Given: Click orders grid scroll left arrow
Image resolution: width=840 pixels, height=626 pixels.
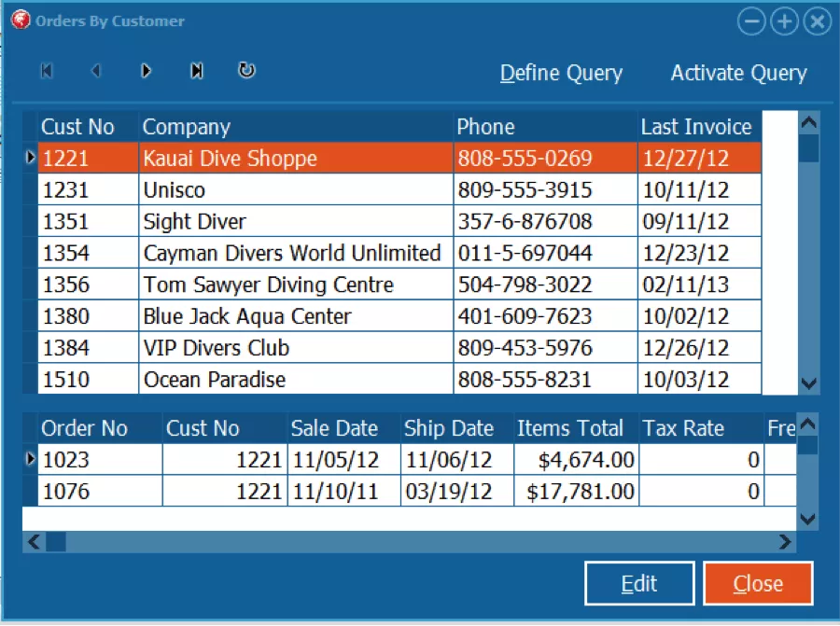Looking at the screenshot, I should coord(34,542).
